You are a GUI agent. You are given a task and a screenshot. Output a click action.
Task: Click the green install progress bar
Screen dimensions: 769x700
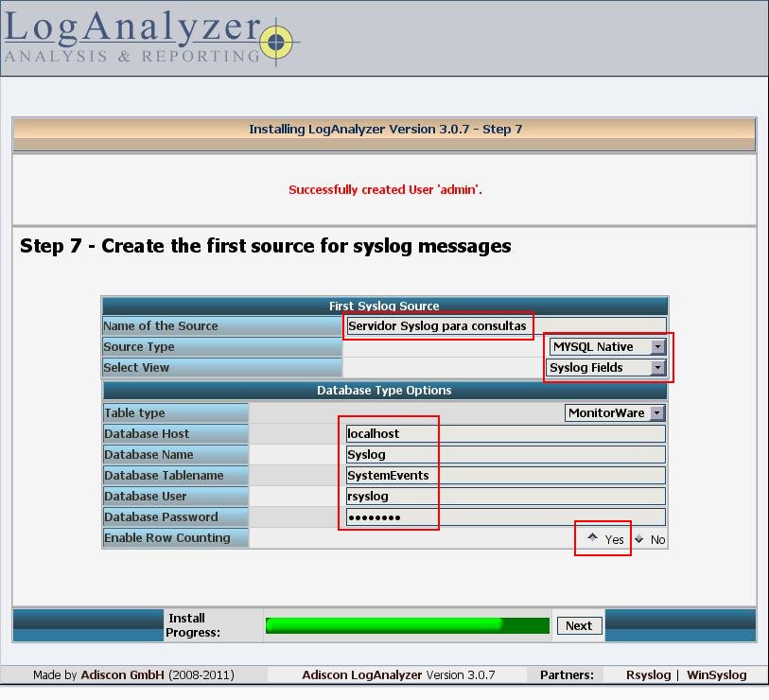[x=407, y=625]
